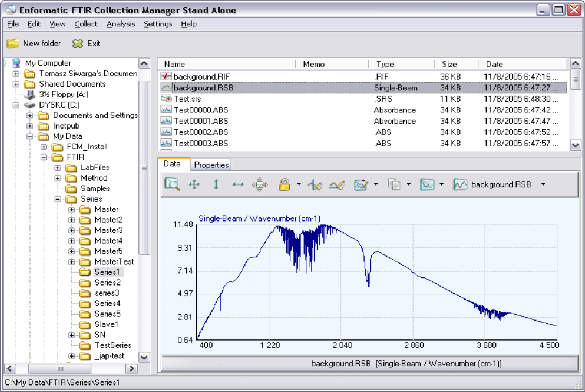Expand the MasterTest folder node

(72, 262)
